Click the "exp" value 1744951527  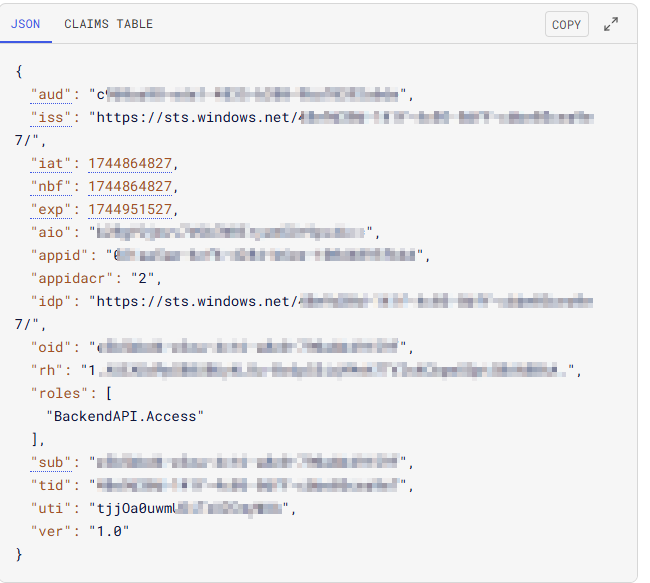coord(131,210)
